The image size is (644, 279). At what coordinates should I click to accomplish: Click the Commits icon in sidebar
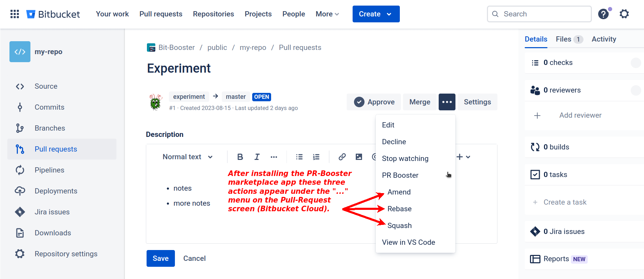pyautogui.click(x=20, y=107)
